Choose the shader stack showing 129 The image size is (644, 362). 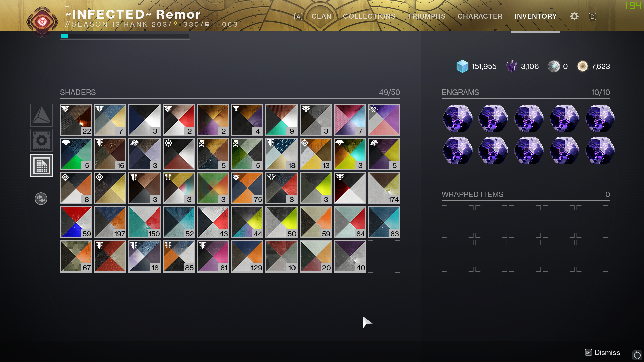247,256
